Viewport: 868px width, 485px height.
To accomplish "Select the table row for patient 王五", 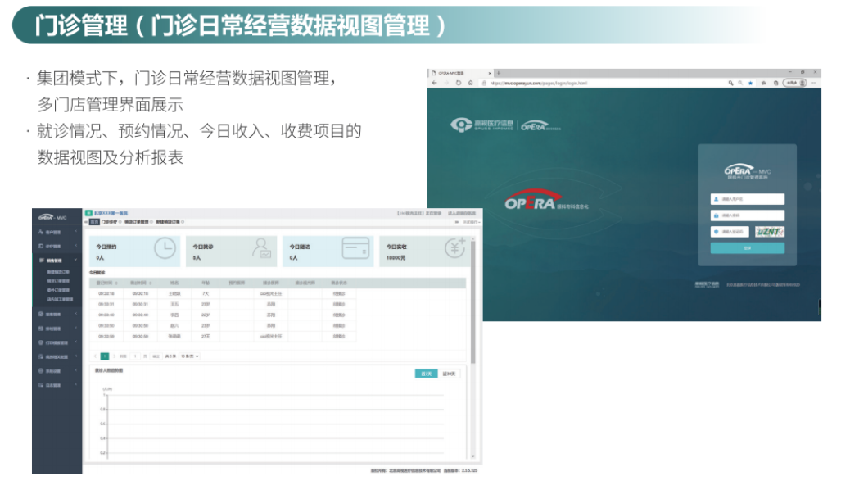I will coord(223,305).
